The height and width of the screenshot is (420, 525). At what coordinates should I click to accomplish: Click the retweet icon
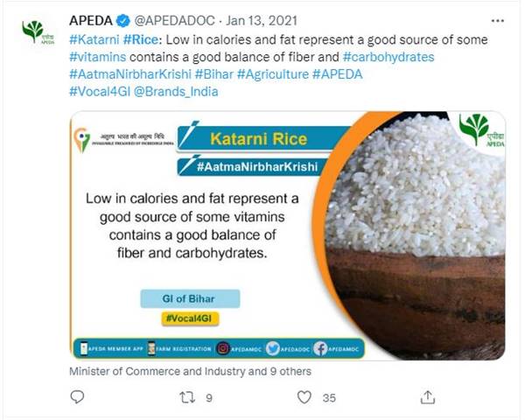coord(185,397)
